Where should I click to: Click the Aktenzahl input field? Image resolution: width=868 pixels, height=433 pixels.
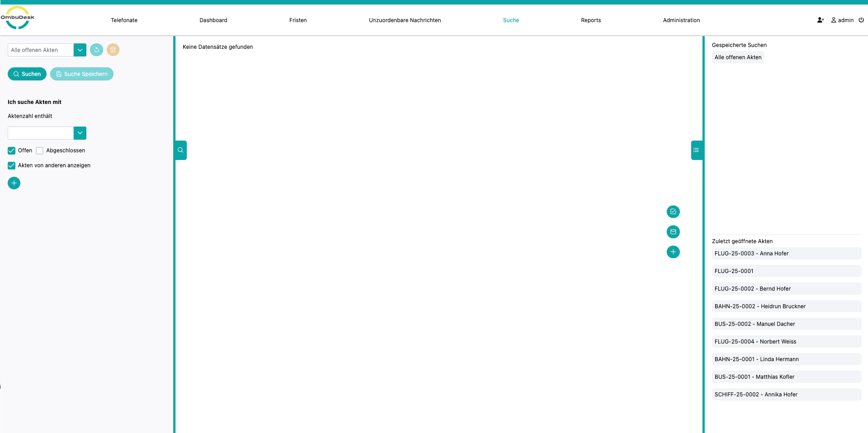pos(41,133)
